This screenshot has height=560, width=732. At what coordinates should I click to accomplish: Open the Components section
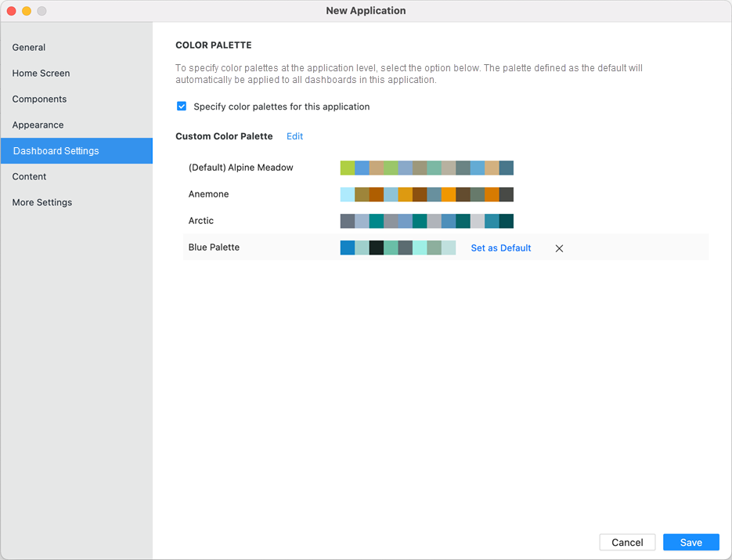click(x=39, y=99)
